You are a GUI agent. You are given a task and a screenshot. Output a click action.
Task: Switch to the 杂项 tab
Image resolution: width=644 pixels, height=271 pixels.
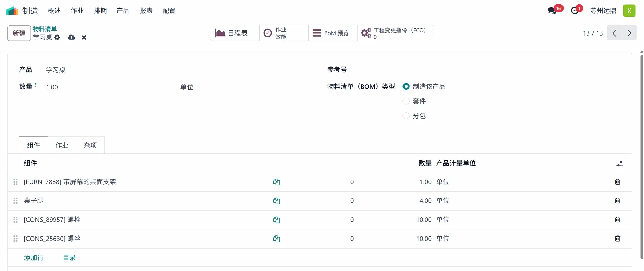pos(90,145)
